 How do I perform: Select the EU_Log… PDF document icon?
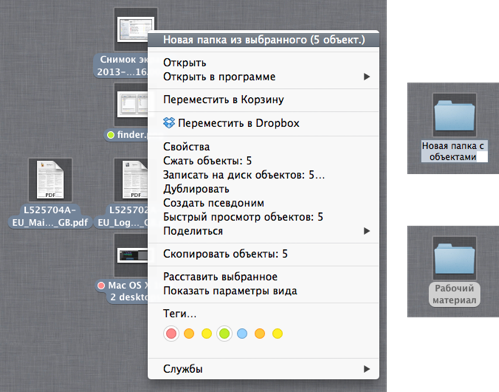pos(132,180)
